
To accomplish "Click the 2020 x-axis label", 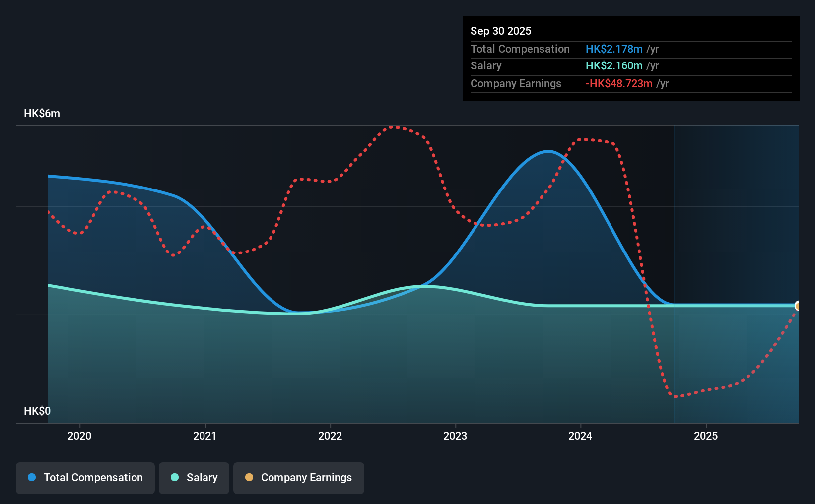I will pyautogui.click(x=79, y=436).
